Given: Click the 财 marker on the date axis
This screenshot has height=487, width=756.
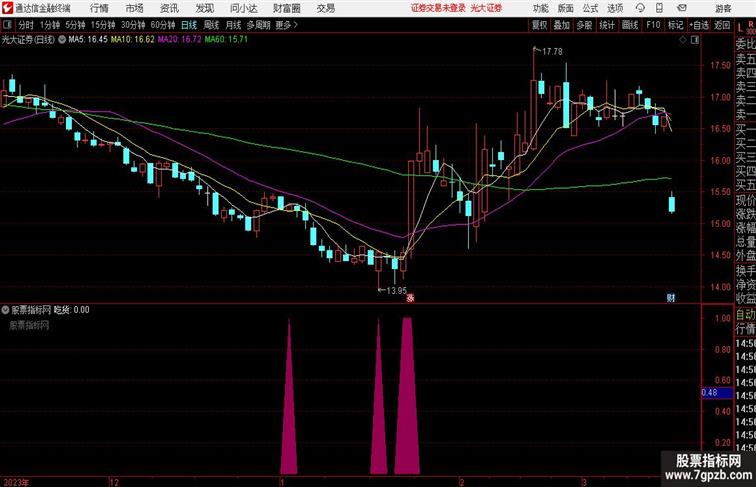Looking at the screenshot, I should pyautogui.click(x=671, y=298).
